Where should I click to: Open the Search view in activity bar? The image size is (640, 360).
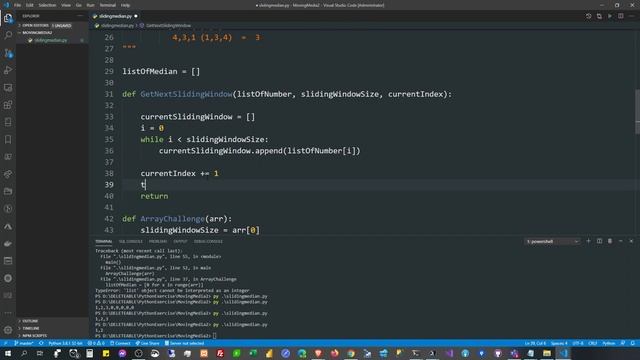pyautogui.click(x=8, y=36)
